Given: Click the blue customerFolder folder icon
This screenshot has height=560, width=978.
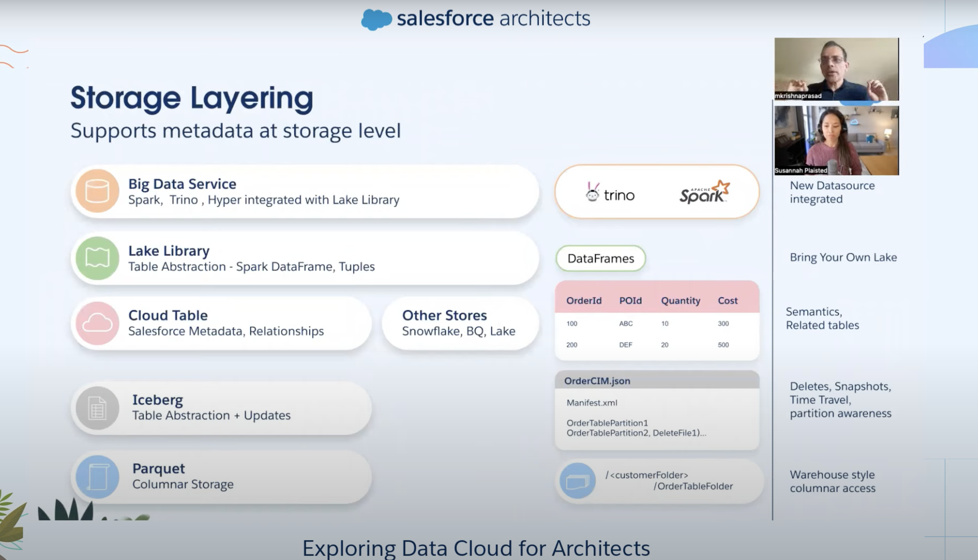Looking at the screenshot, I should (577, 481).
